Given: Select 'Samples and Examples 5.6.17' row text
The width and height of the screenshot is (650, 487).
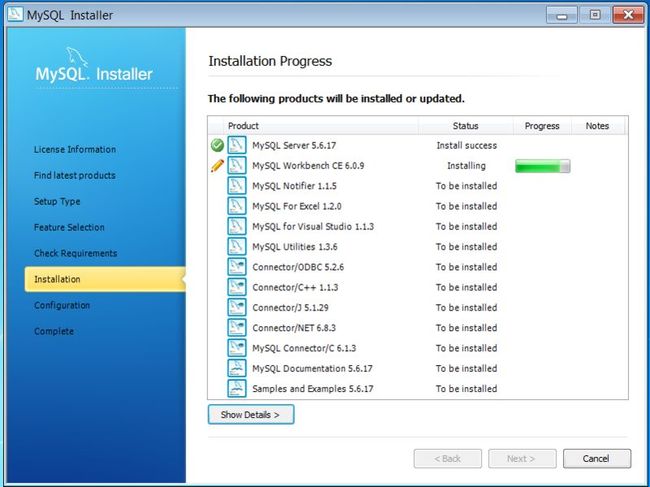Looking at the screenshot, I should click(313, 389).
